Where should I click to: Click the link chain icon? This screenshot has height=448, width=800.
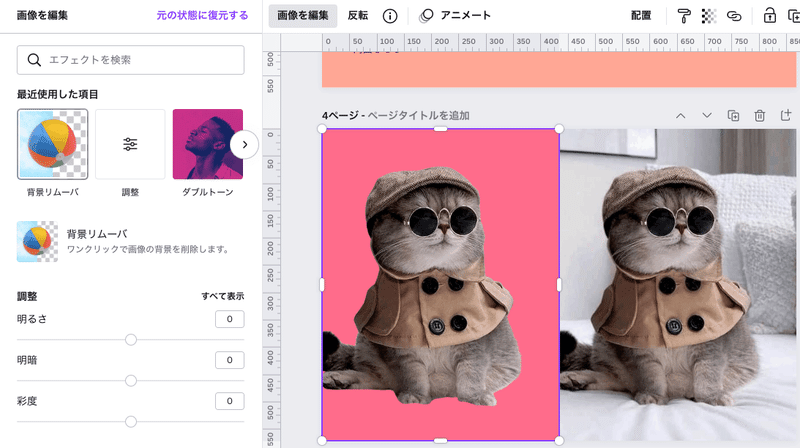click(734, 16)
